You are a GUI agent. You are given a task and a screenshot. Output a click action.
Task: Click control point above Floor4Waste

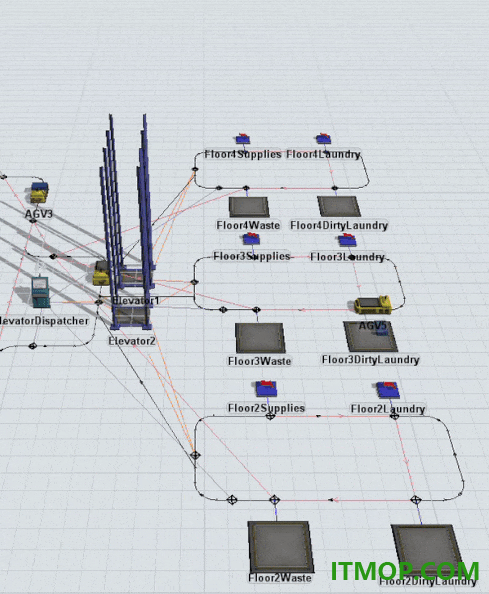pyautogui.click(x=246, y=188)
